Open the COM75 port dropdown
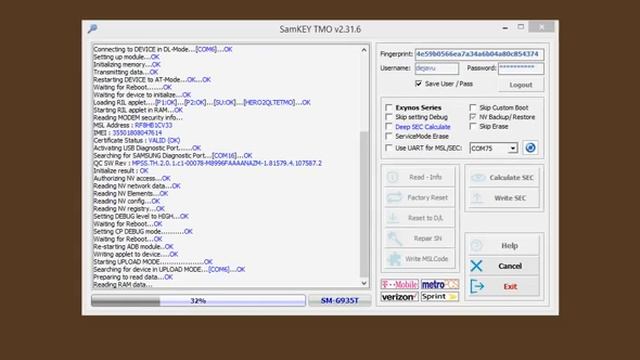Screen dimensions: 640x360 pos(513,148)
